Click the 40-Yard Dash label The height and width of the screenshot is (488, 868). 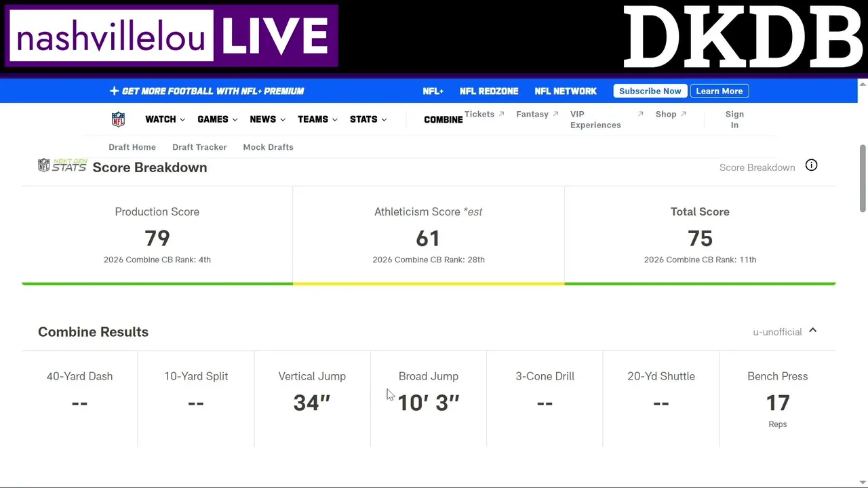tap(79, 376)
